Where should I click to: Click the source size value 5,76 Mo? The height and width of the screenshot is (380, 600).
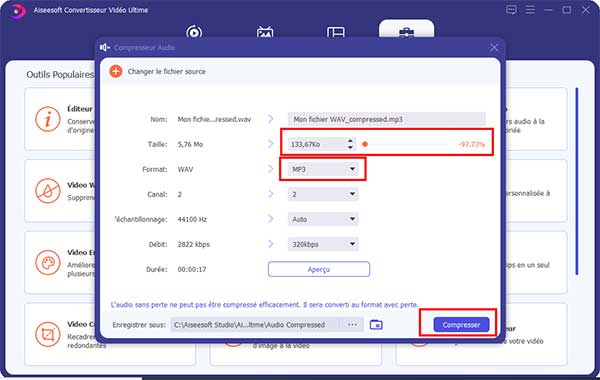coord(190,144)
